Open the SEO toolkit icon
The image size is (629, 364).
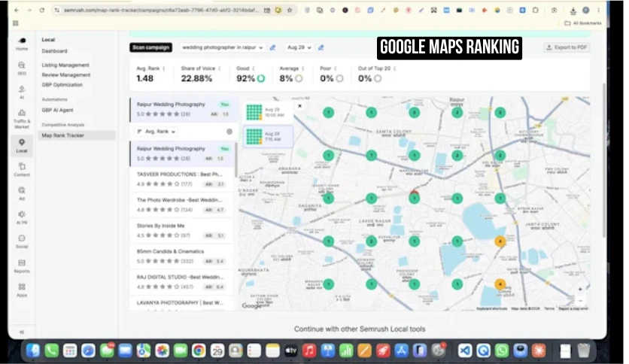coord(22,68)
